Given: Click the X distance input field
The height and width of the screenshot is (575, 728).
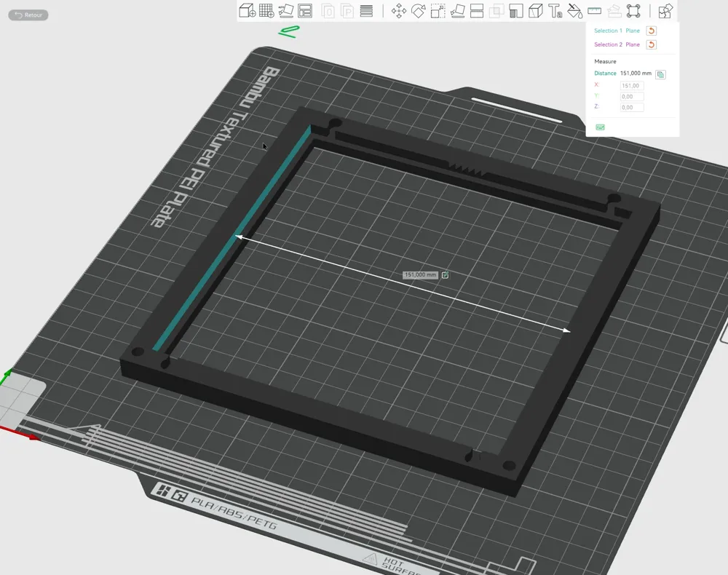Looking at the screenshot, I should tap(632, 86).
